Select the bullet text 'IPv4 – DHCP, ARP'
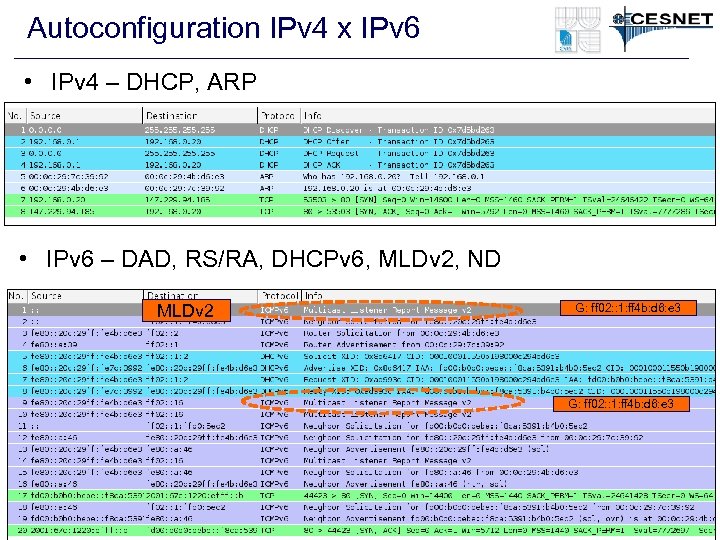The image size is (720, 540). pos(153,82)
